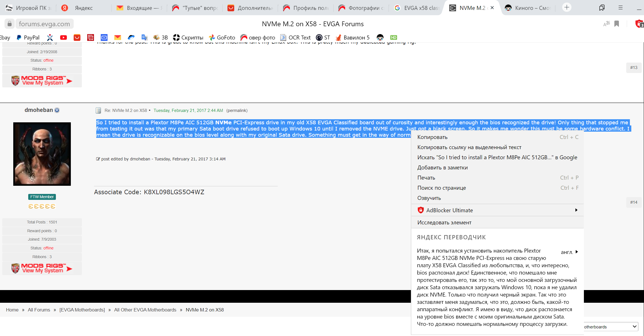Select Копировать in the context menu
This screenshot has height=336, width=644.
pyautogui.click(x=432, y=137)
